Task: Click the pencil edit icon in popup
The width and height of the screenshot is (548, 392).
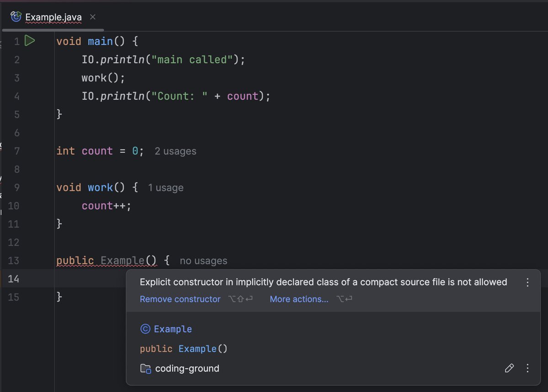Action: pos(509,368)
